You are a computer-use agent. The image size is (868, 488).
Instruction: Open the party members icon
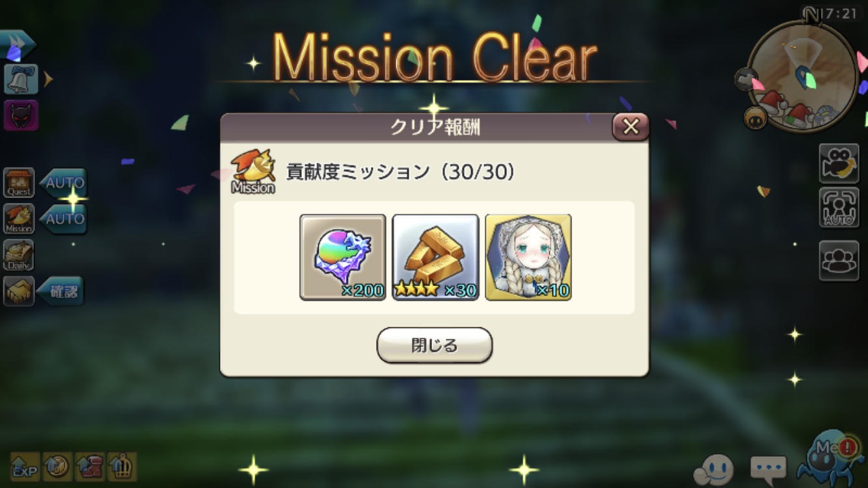click(839, 260)
